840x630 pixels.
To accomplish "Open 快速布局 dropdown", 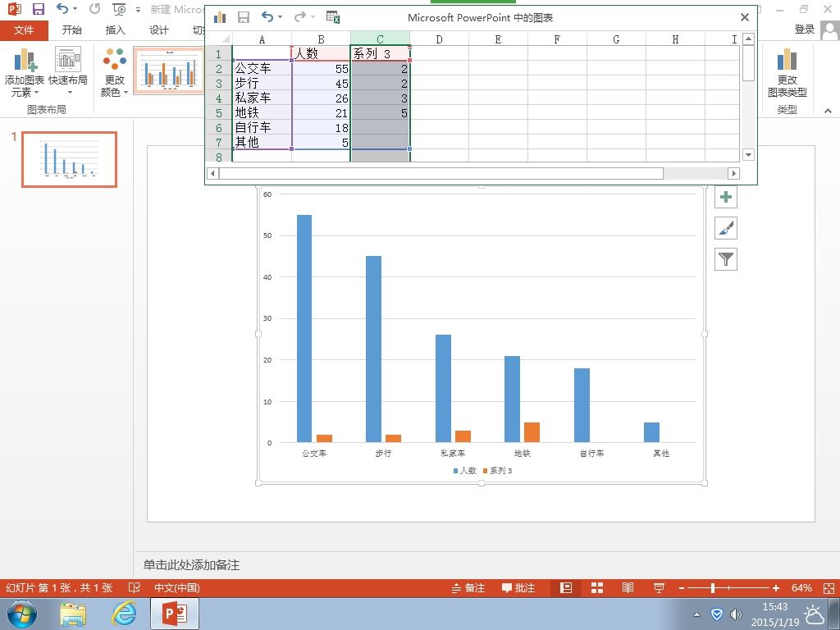I will click(x=68, y=72).
